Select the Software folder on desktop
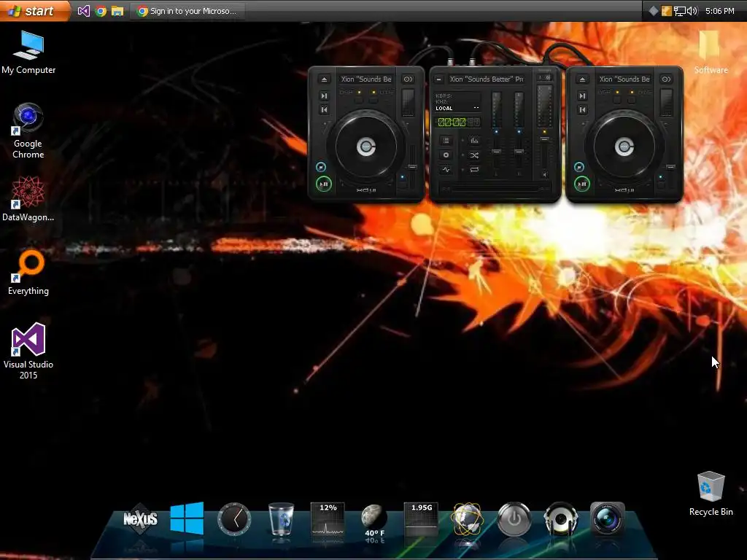Image resolution: width=747 pixels, height=560 pixels. 711,52
